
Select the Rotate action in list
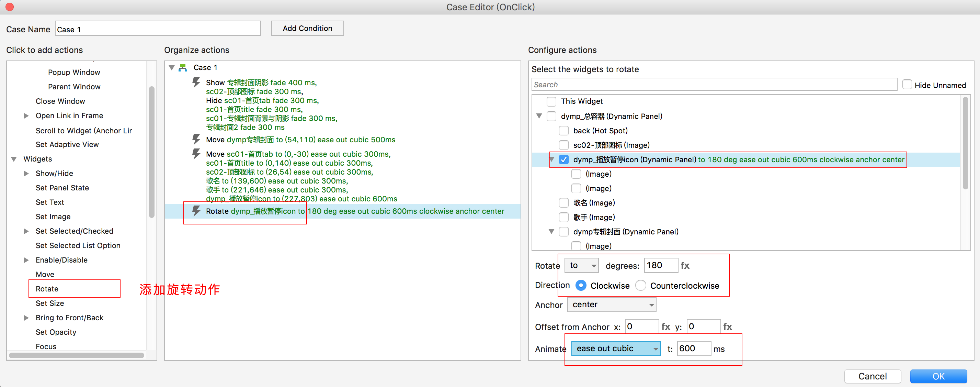(x=47, y=289)
